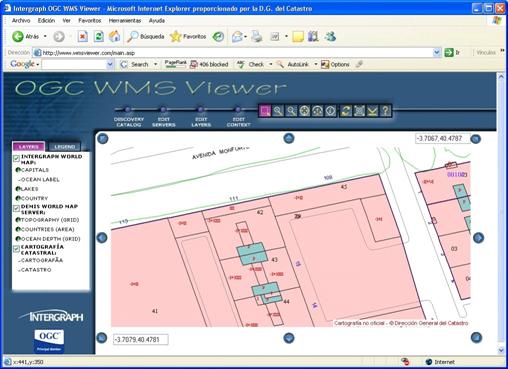Screen dimensions: 508x369
Task: Select the pink zoom-rectangle tool
Action: click(265, 111)
